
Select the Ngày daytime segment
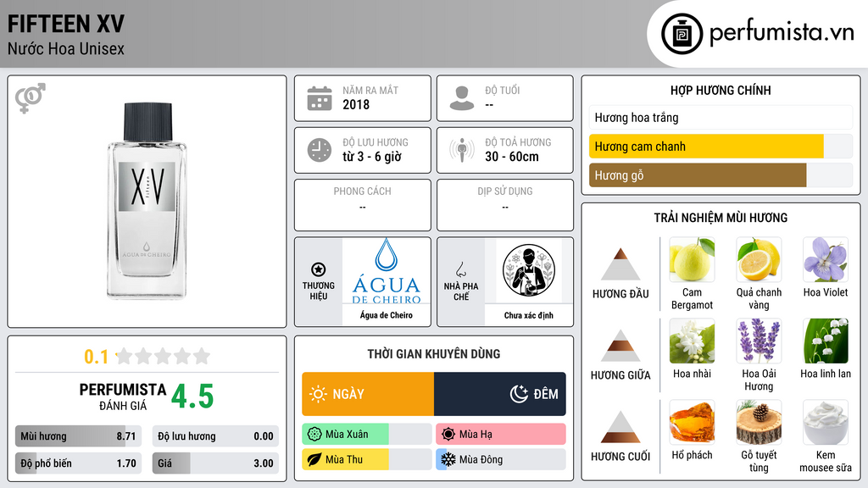click(x=368, y=394)
